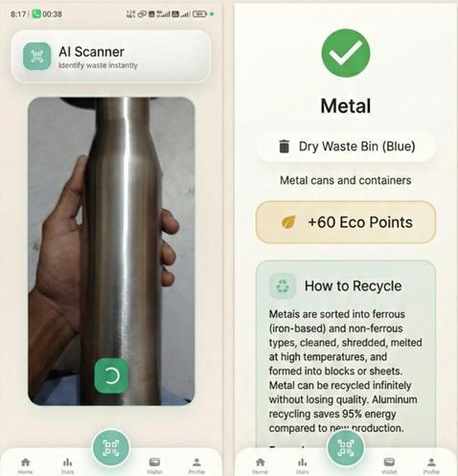Image resolution: width=458 pixels, height=476 pixels.
Task: Tap the +60 Eco Points badge
Action: click(346, 222)
